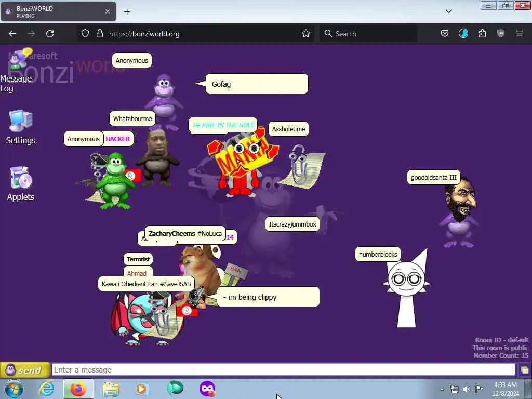Reload the bonziworld.org page
Screen dimensions: 532x399
pos(50,34)
